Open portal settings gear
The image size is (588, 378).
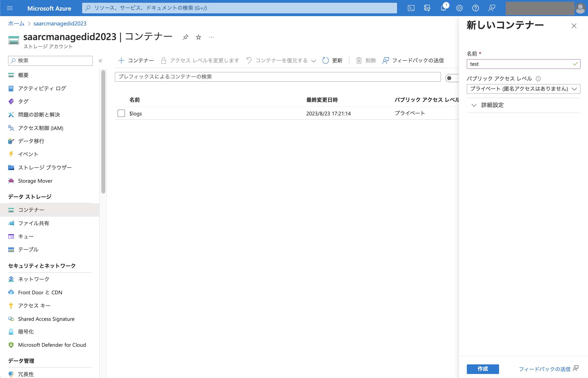point(459,8)
